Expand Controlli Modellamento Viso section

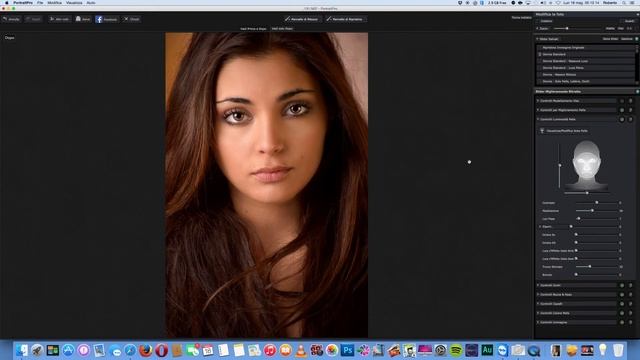(538, 101)
